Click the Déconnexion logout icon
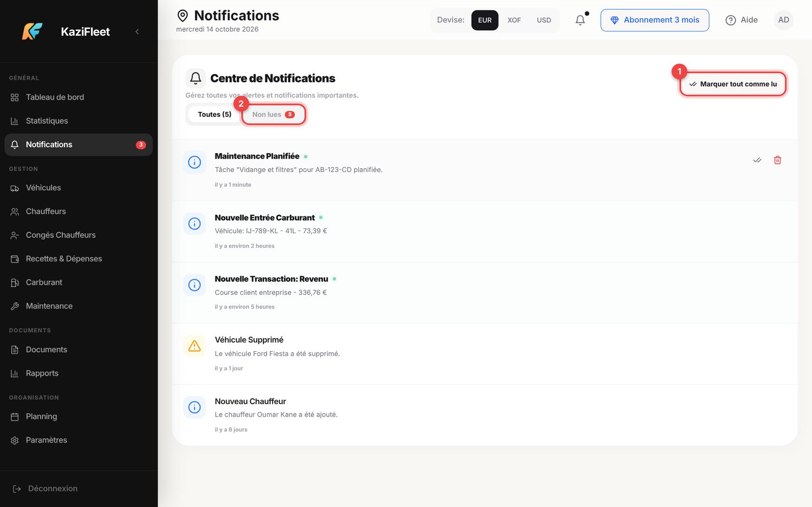Viewport: 812px width, 507px height. [17, 489]
